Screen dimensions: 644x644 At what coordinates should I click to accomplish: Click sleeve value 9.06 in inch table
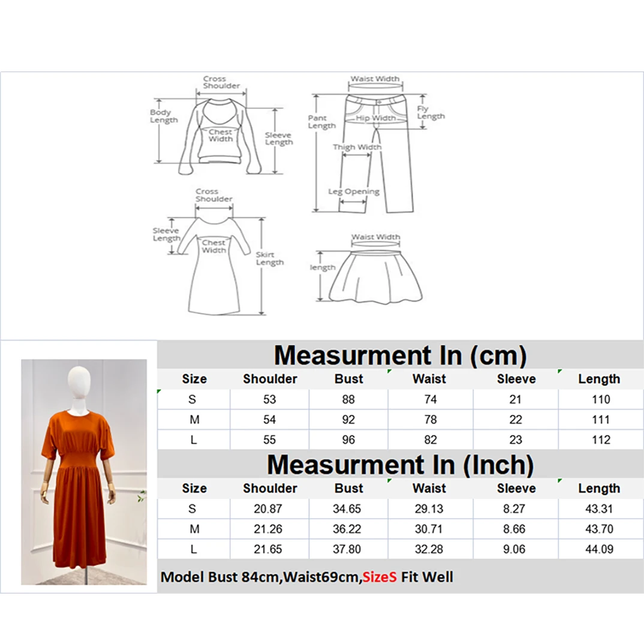point(514,549)
